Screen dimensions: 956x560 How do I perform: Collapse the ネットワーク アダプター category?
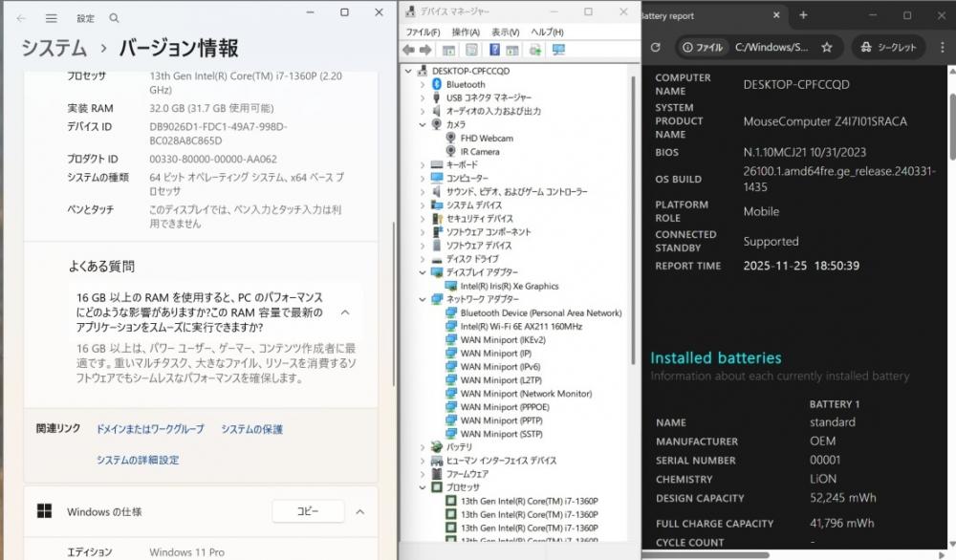click(x=423, y=299)
